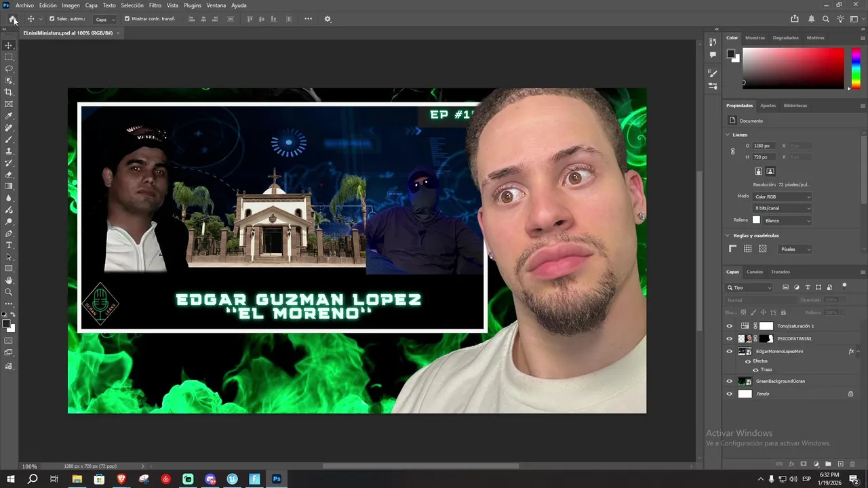The height and width of the screenshot is (488, 868).
Task: Open the Trazados tab
Action: coord(781,272)
